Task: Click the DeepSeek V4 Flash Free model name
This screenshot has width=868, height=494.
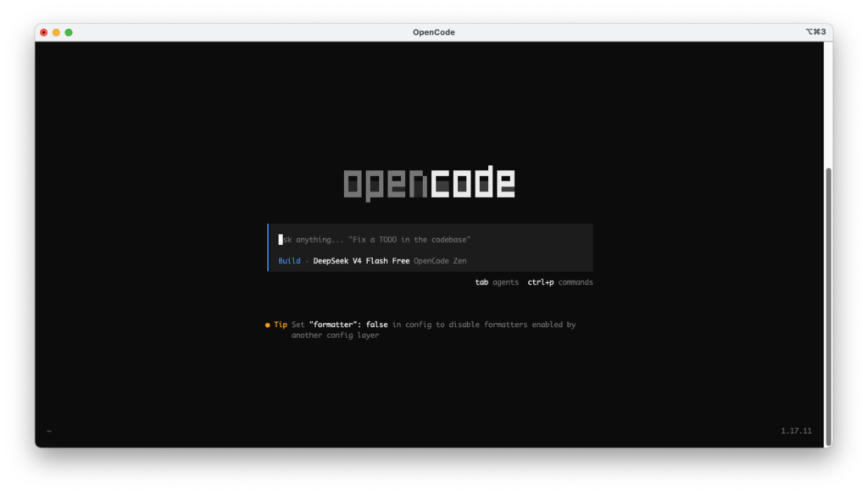Action: coord(361,260)
